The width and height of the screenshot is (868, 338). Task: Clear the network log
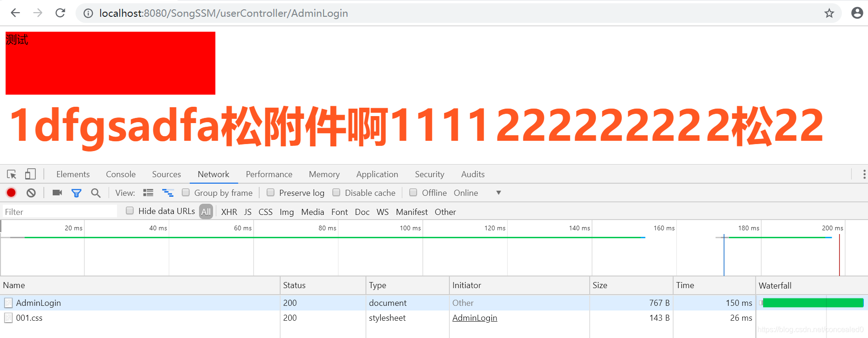click(x=31, y=193)
